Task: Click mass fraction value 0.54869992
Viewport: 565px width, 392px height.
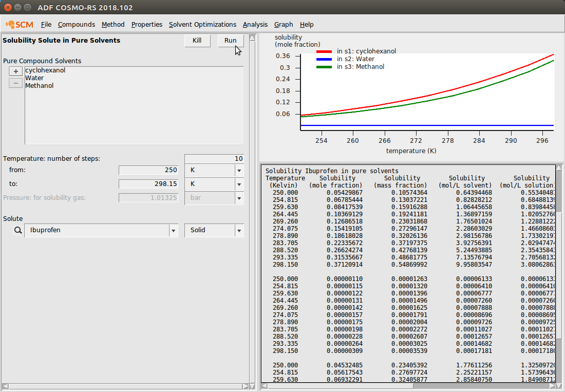Action: pyautogui.click(x=409, y=265)
